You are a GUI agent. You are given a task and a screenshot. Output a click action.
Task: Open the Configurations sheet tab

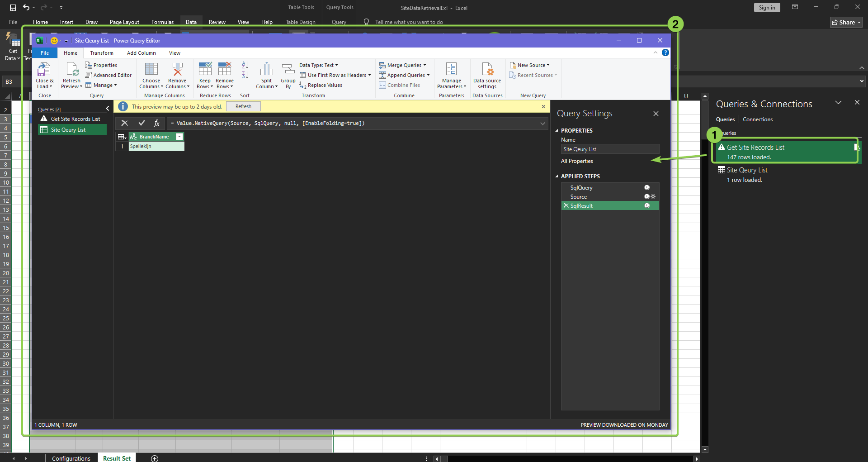tap(71, 458)
